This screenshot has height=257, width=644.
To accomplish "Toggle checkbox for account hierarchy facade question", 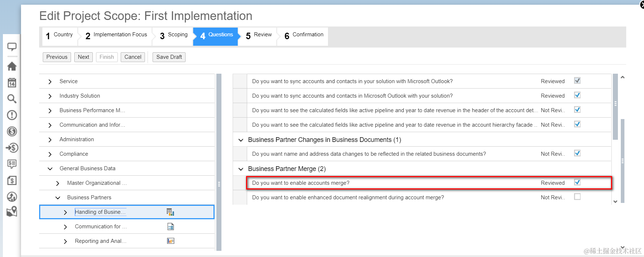I will [x=577, y=124].
